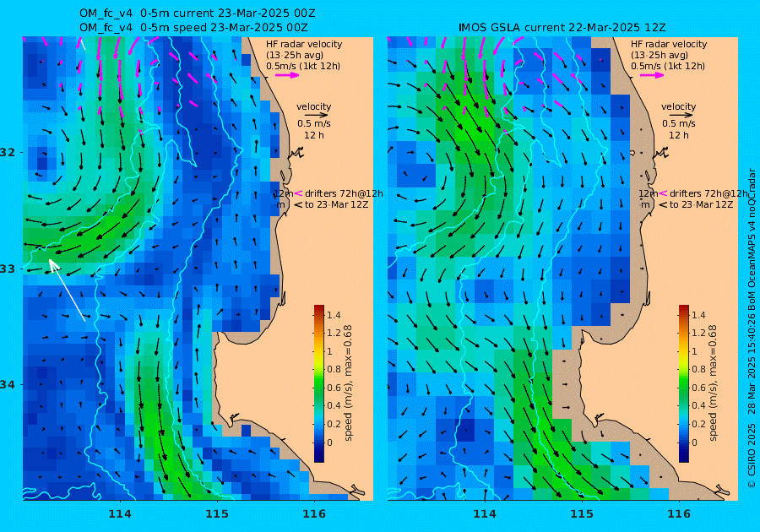Viewport: 760px width, 532px height.
Task: Click the black velocity arrow in the right legend
Action: [681, 116]
